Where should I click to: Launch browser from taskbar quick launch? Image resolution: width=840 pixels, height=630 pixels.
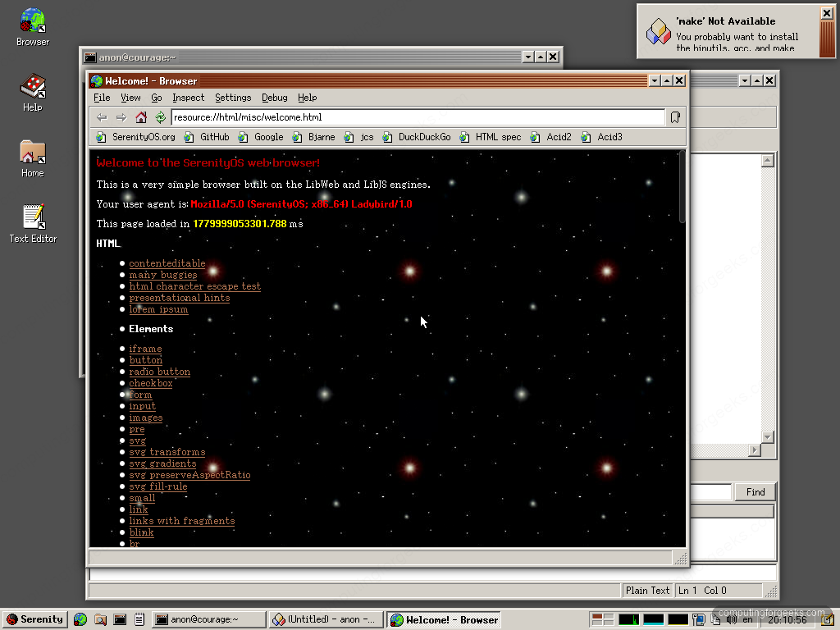click(x=80, y=619)
